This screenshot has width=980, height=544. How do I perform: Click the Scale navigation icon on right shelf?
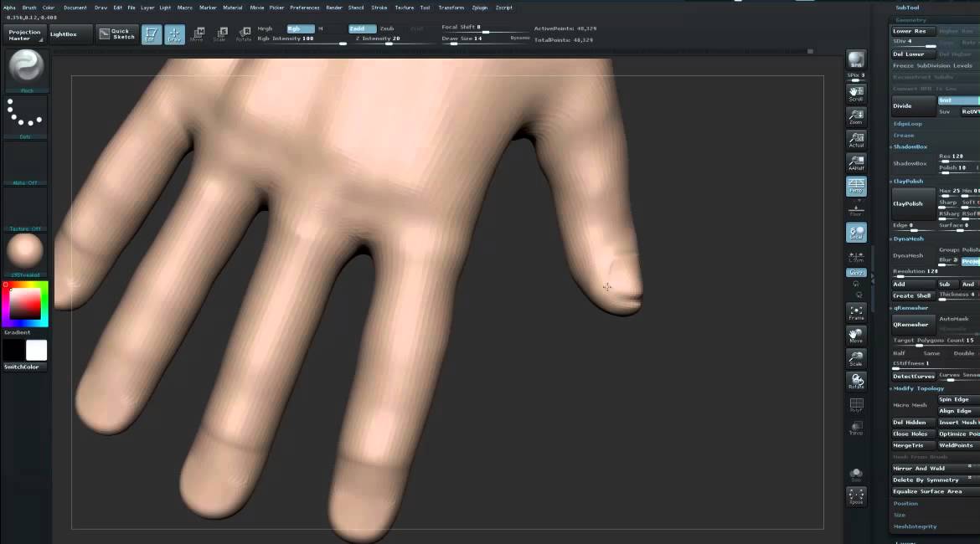[x=856, y=358]
